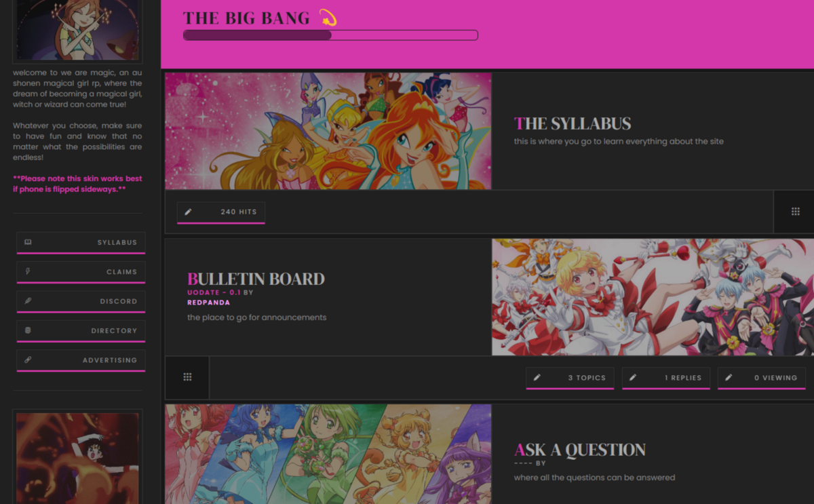Click The Big Bang progress bar
Screen dimensions: 814x504
[330, 35]
